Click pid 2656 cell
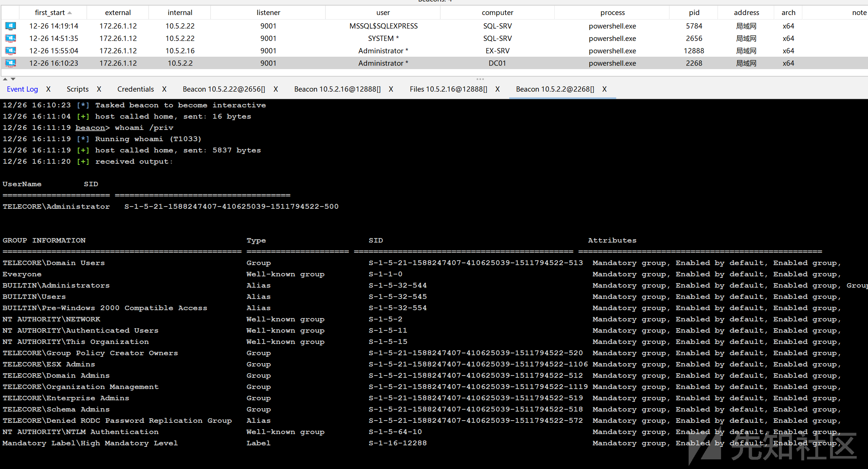 [x=694, y=38]
